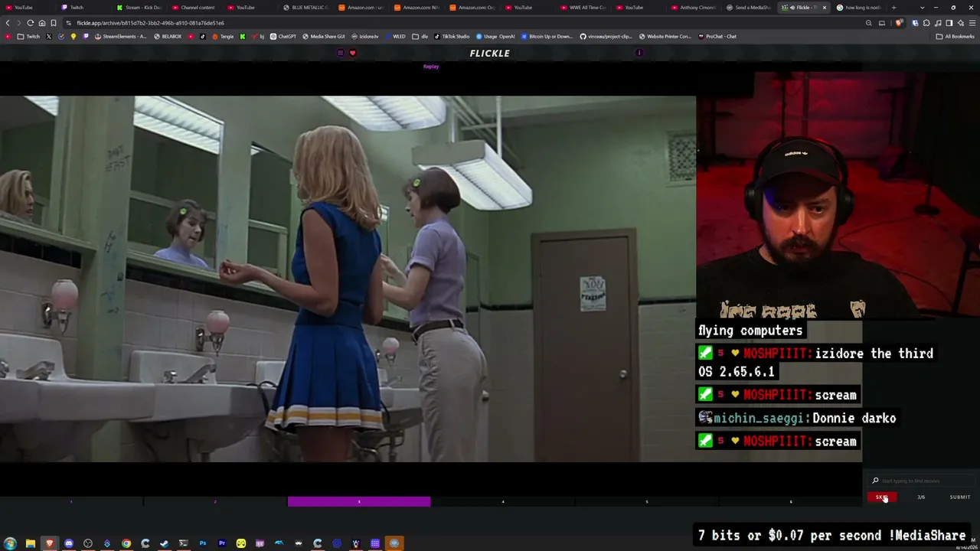
Task: Open the izidore.tv bookmark
Action: pyautogui.click(x=365, y=37)
